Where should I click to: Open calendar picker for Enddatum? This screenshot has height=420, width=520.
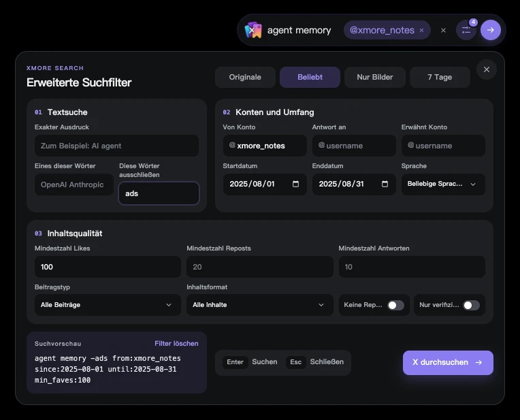click(385, 184)
